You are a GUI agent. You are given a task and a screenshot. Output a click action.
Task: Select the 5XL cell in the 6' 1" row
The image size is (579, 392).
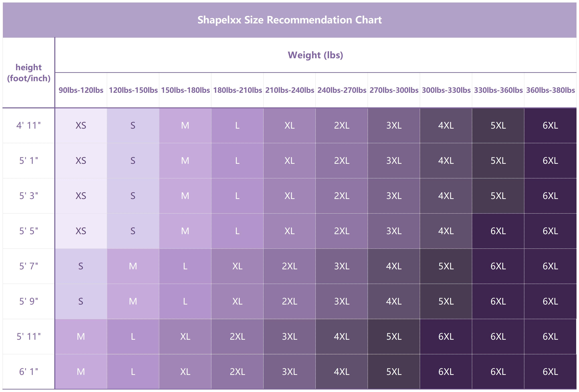pos(394,372)
